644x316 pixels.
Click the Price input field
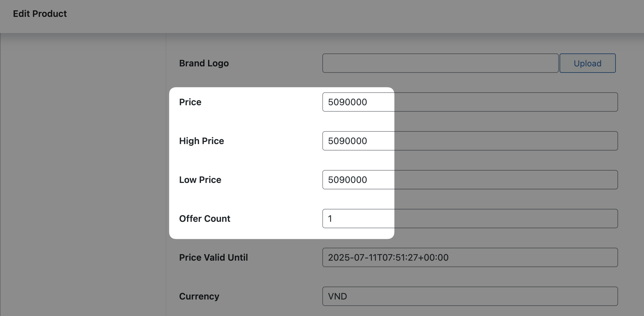[x=470, y=102]
